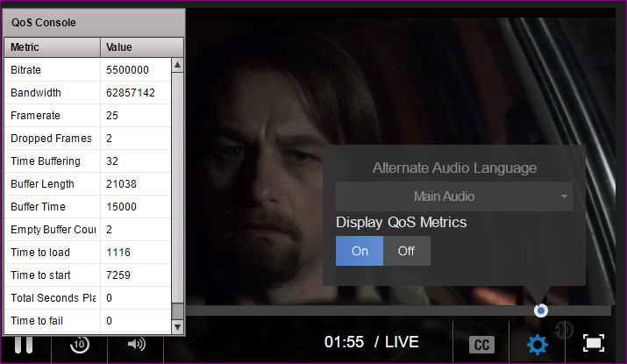Click the seek bar scrubber handle
The height and width of the screenshot is (364, 627).
tap(541, 310)
